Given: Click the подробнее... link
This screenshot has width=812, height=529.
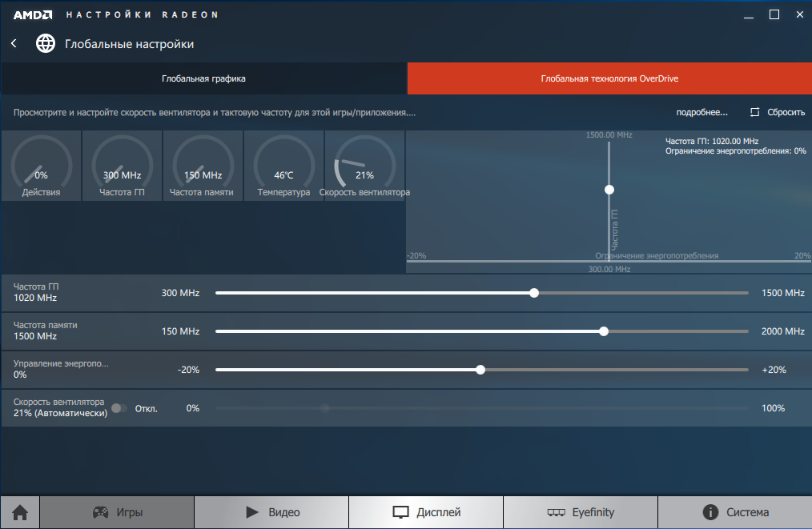Looking at the screenshot, I should [701, 112].
